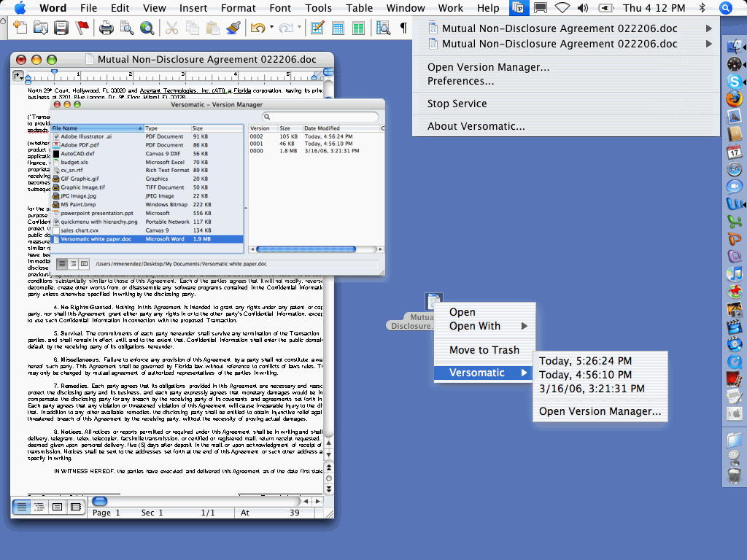
Task: Click the red Flag for Follow Up icon
Action: [82, 28]
